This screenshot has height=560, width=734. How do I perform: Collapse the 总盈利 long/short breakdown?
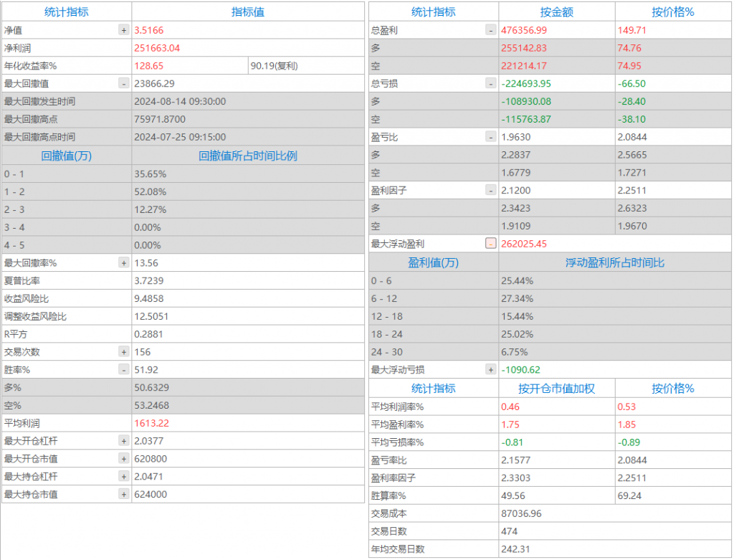point(490,30)
